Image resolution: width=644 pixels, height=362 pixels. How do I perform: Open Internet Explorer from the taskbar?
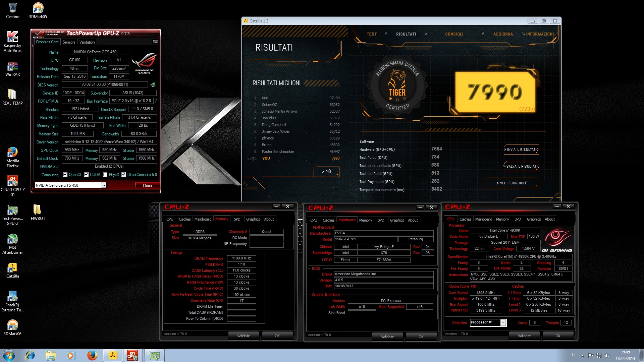point(30,355)
